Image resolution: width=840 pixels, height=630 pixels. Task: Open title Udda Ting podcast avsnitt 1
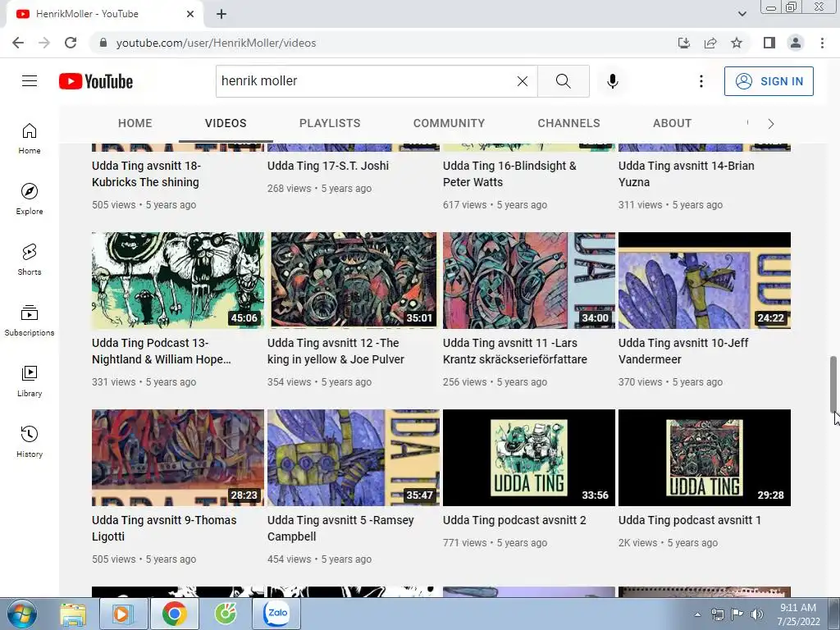coord(689,520)
